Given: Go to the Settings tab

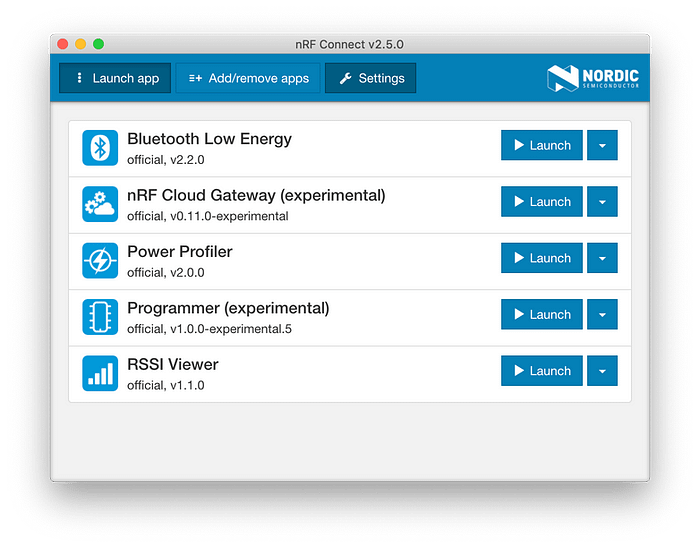Looking at the screenshot, I should pyautogui.click(x=370, y=78).
